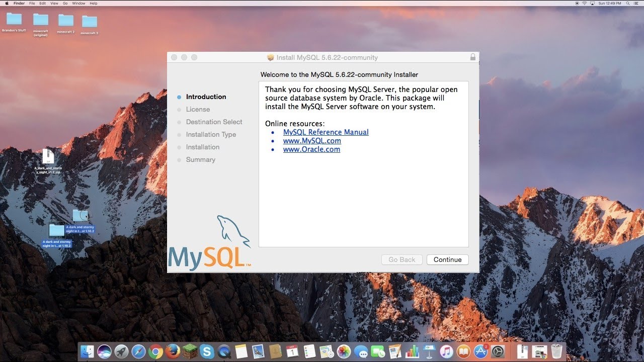Launch Google Chrome from the Dock
Screen dimensions: 644x362
pyautogui.click(x=155, y=351)
